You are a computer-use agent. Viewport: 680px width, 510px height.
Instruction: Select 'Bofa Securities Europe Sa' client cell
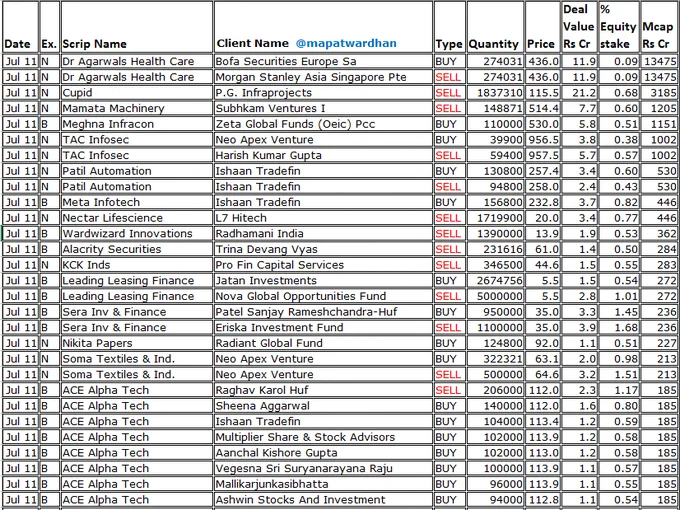point(323,61)
